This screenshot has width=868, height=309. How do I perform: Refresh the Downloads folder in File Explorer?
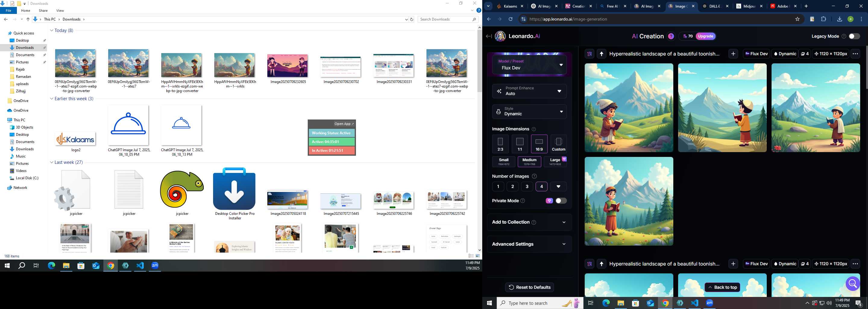[411, 20]
